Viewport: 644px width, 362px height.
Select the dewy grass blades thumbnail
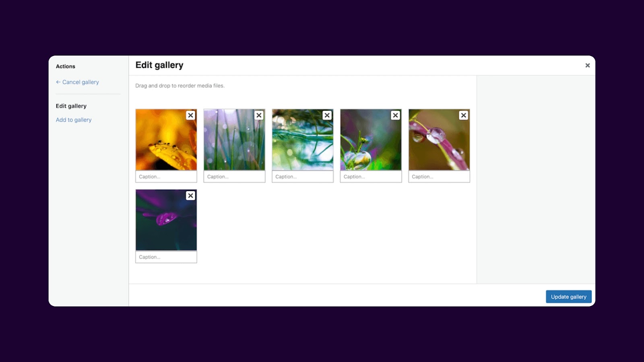click(234, 140)
